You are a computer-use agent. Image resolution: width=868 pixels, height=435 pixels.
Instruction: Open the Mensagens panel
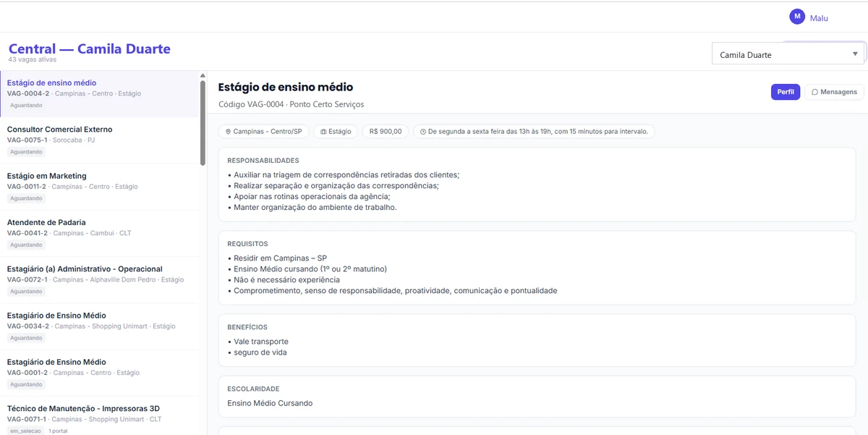click(x=834, y=92)
